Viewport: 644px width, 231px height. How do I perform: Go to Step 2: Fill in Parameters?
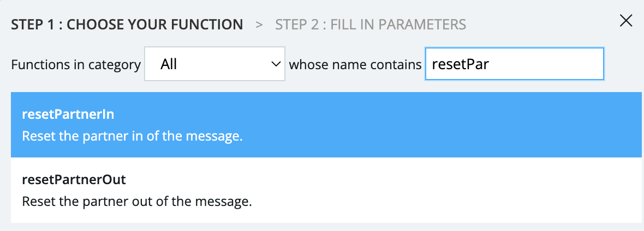(x=371, y=24)
